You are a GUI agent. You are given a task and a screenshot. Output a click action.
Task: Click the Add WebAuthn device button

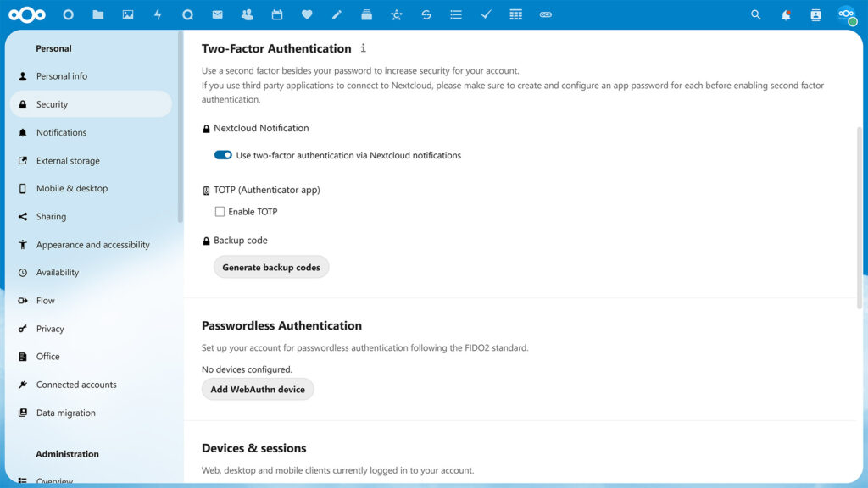tap(258, 389)
